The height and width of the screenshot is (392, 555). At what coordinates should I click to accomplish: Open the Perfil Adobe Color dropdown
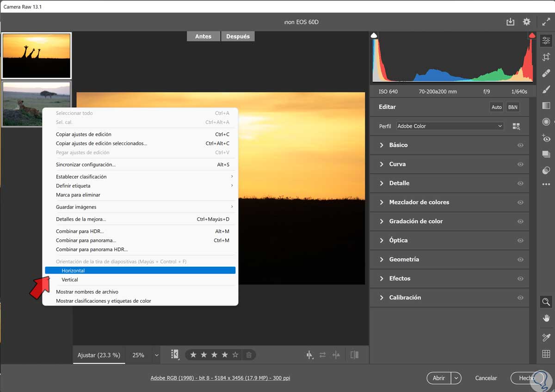450,126
